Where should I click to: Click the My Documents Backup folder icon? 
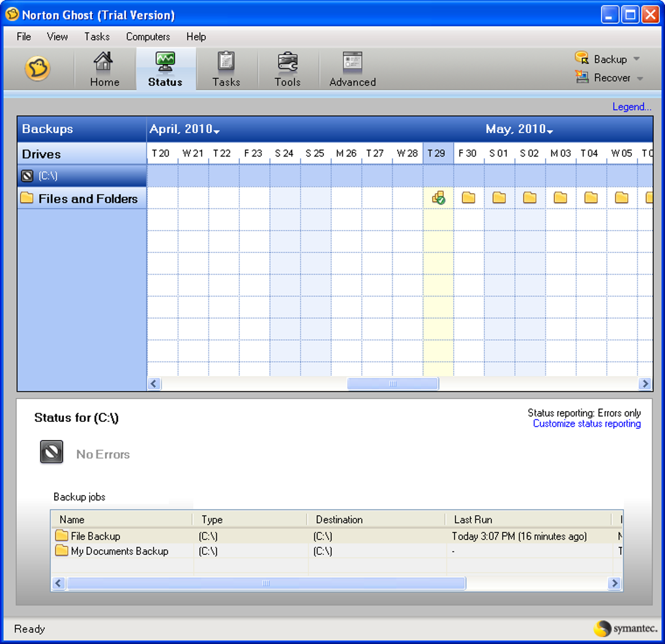point(61,551)
